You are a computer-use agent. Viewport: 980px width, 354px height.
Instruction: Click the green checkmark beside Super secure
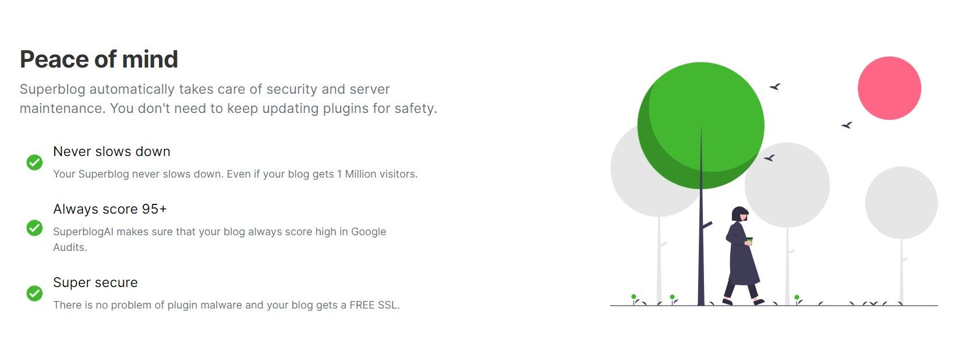34,293
